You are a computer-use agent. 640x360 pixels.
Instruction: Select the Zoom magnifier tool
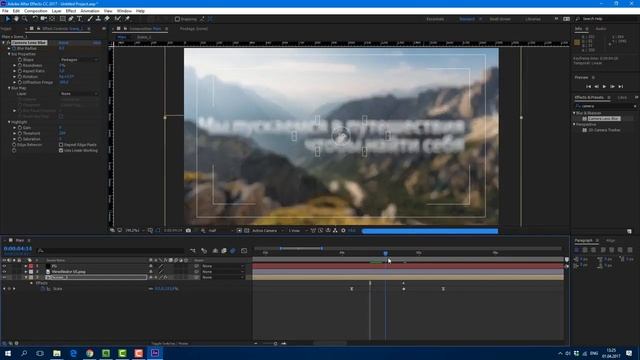click(24, 19)
